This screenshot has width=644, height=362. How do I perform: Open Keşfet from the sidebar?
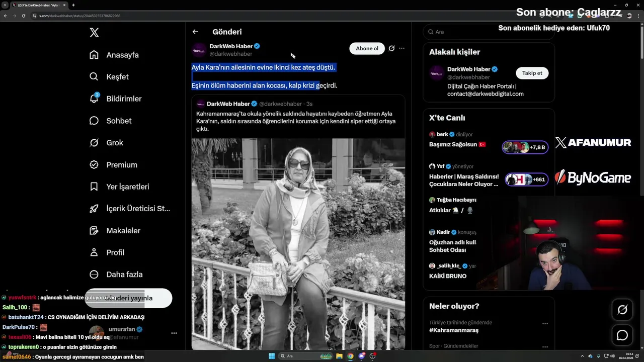(x=109, y=77)
